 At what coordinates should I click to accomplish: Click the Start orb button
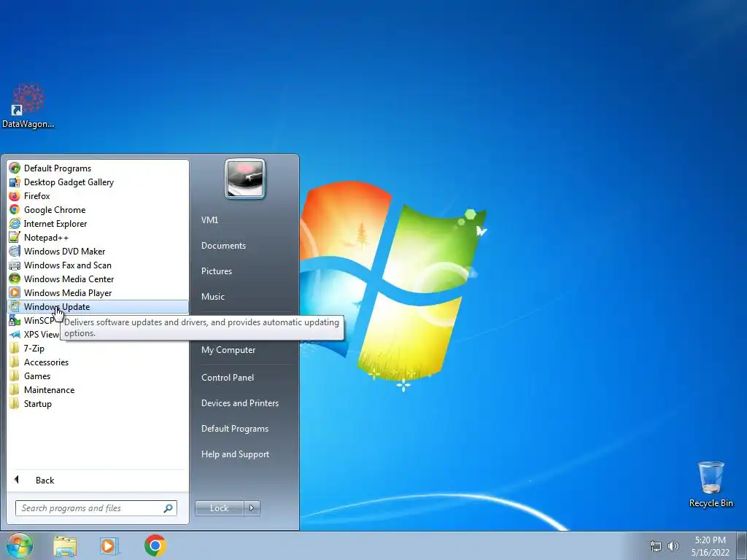pos(20,545)
